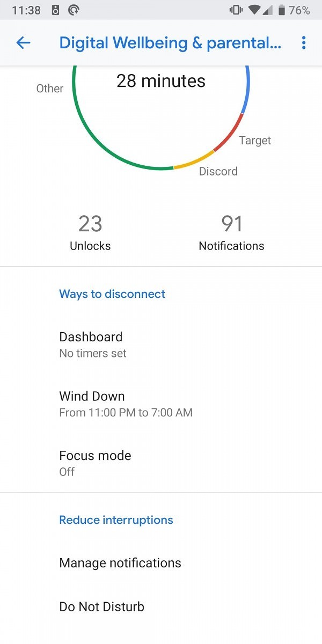The height and width of the screenshot is (644, 322).
Task: Tap the Wi-Fi signal status icon
Action: [254, 10]
